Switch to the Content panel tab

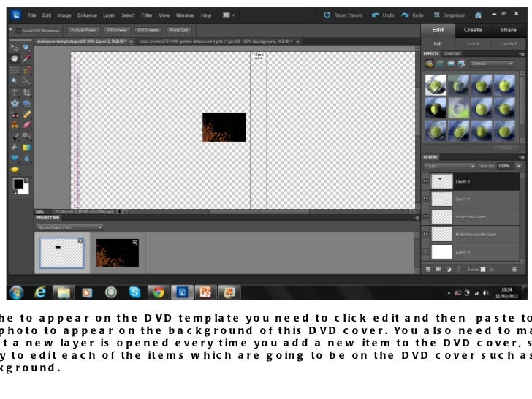[x=452, y=53]
